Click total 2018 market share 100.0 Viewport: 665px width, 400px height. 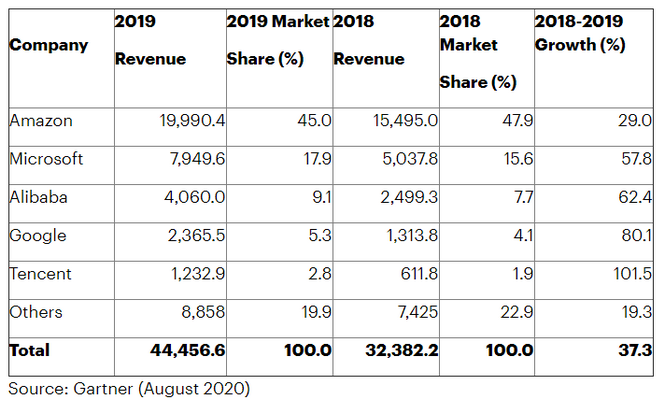click(509, 350)
